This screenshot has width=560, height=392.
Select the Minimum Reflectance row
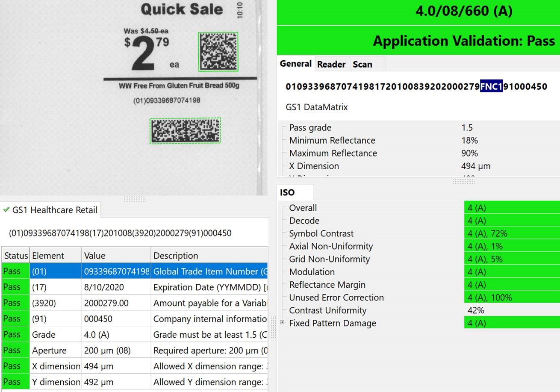[x=419, y=140]
